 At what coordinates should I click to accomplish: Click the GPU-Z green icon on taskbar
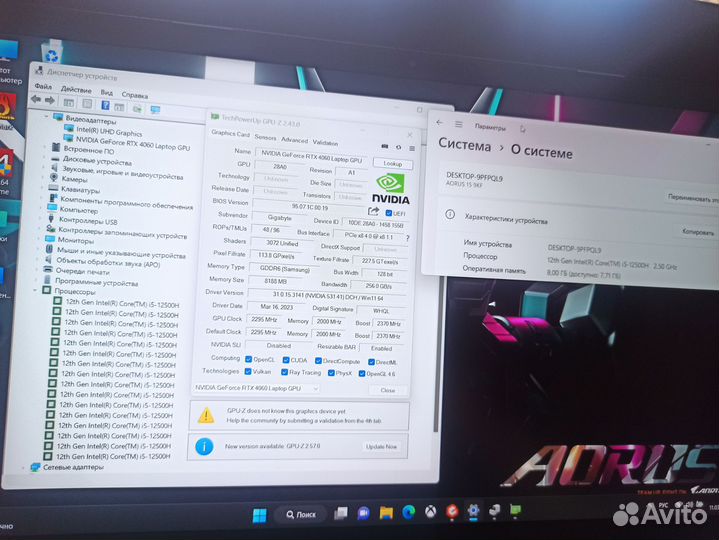[515, 510]
